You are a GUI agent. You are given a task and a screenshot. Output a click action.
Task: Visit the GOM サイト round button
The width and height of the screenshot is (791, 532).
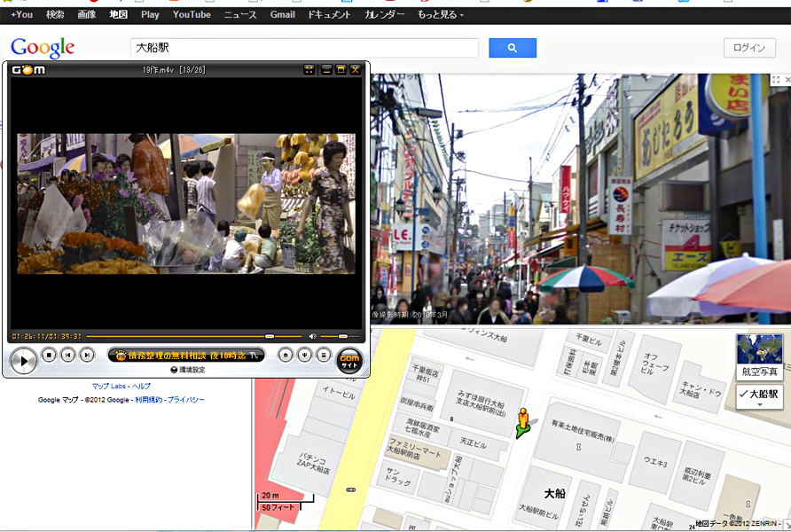(x=349, y=361)
